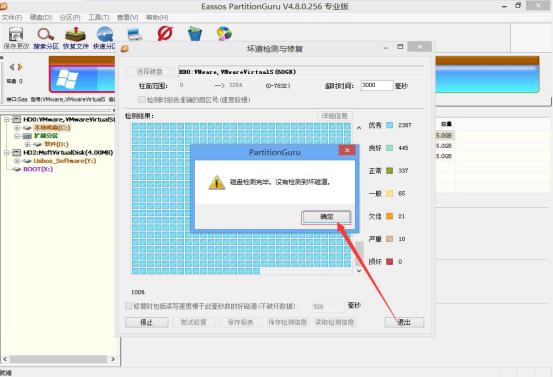Open the 分区(P) menu

[70, 17]
